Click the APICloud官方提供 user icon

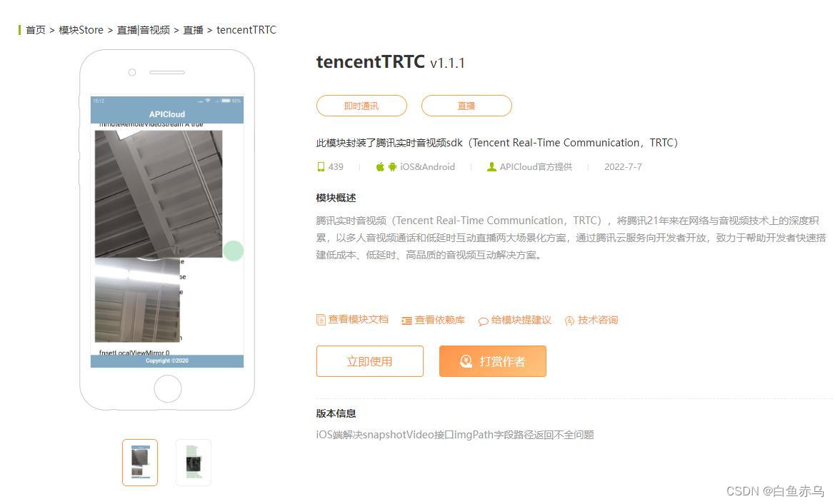click(x=491, y=167)
